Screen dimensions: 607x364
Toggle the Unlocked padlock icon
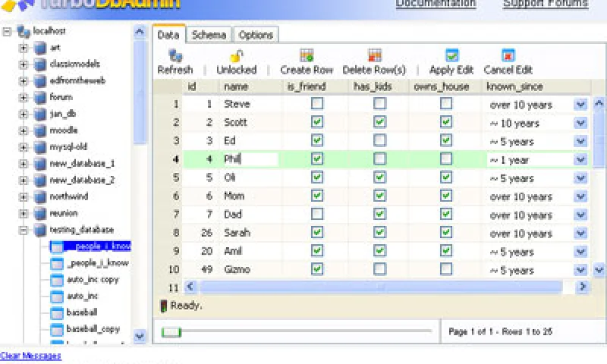click(x=236, y=55)
